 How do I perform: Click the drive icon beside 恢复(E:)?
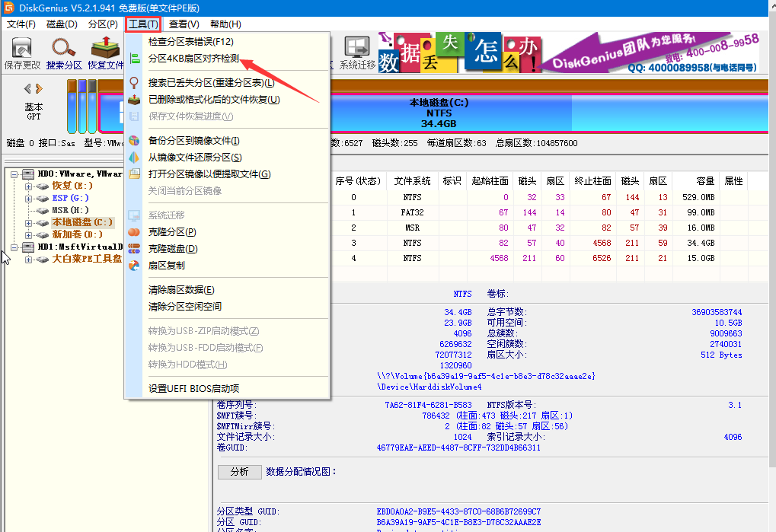point(43,186)
